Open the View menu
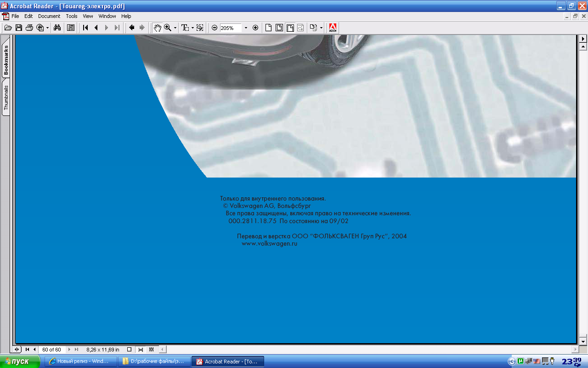The height and width of the screenshot is (368, 588). point(88,16)
